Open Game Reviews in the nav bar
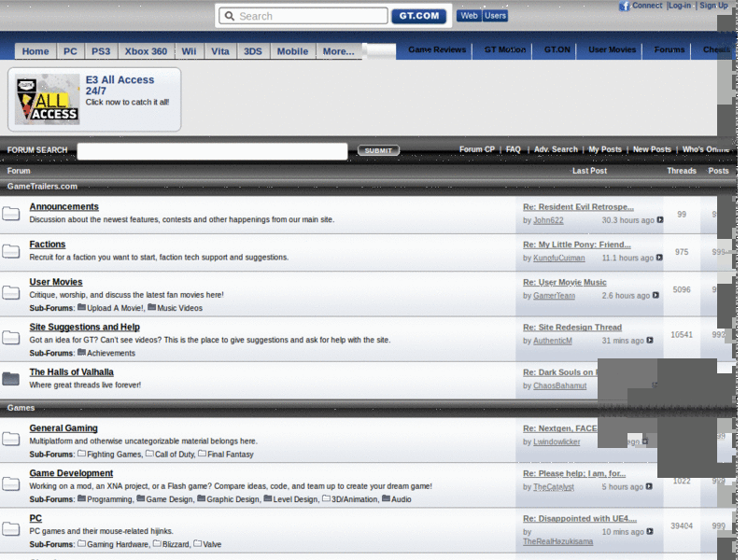 437,49
